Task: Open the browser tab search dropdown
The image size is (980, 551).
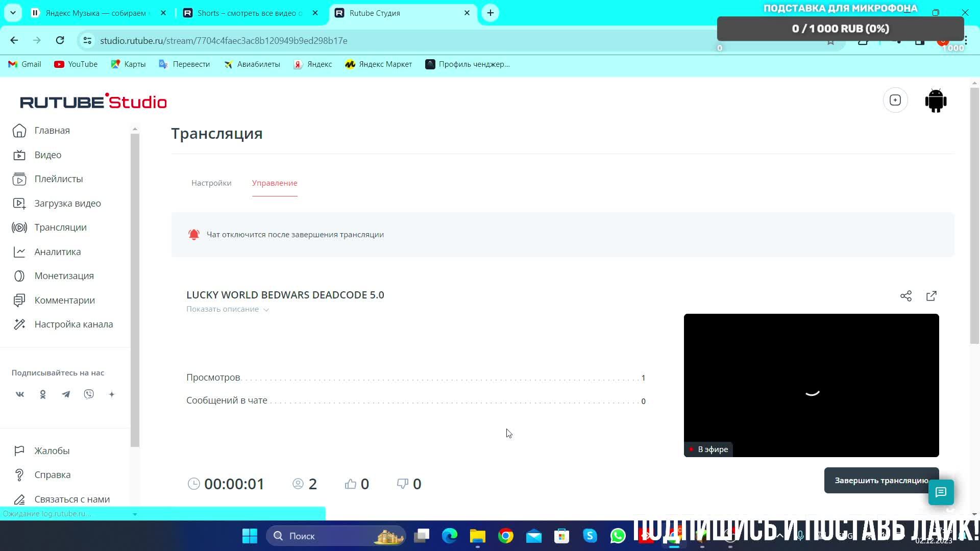Action: point(13,13)
